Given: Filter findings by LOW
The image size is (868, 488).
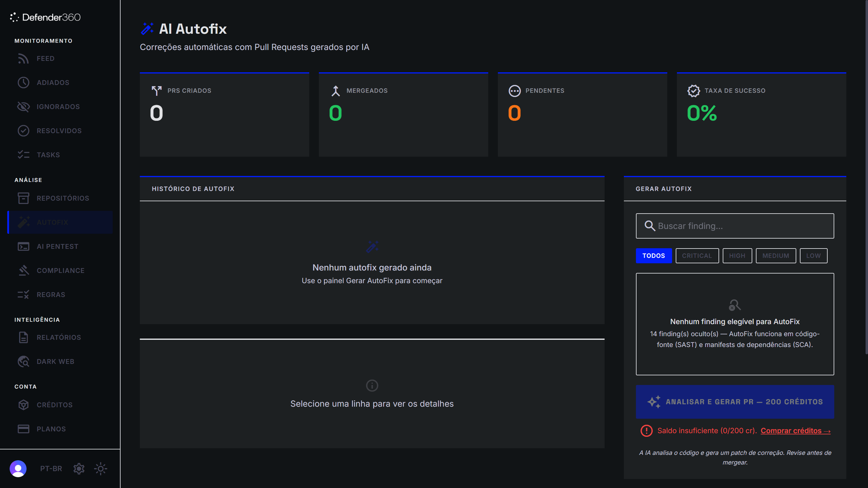Looking at the screenshot, I should coord(813,256).
